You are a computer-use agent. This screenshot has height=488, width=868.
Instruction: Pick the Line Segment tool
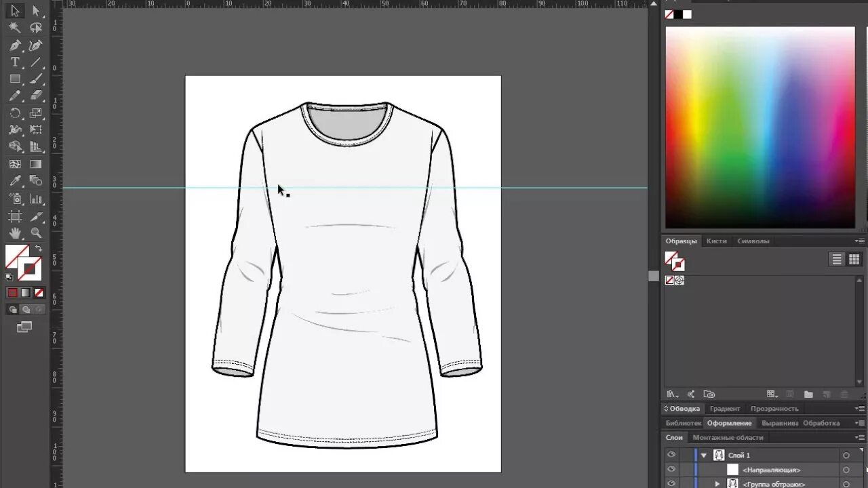36,62
